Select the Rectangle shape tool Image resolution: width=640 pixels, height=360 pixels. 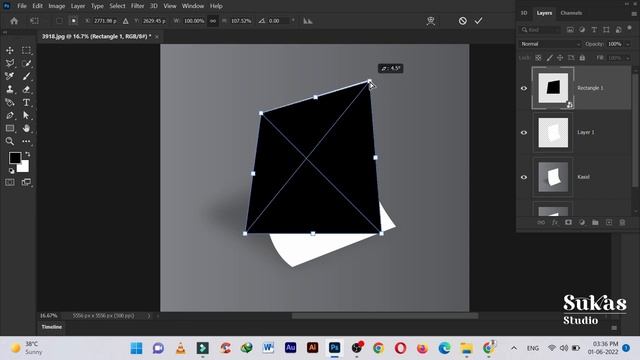[x=10, y=128]
